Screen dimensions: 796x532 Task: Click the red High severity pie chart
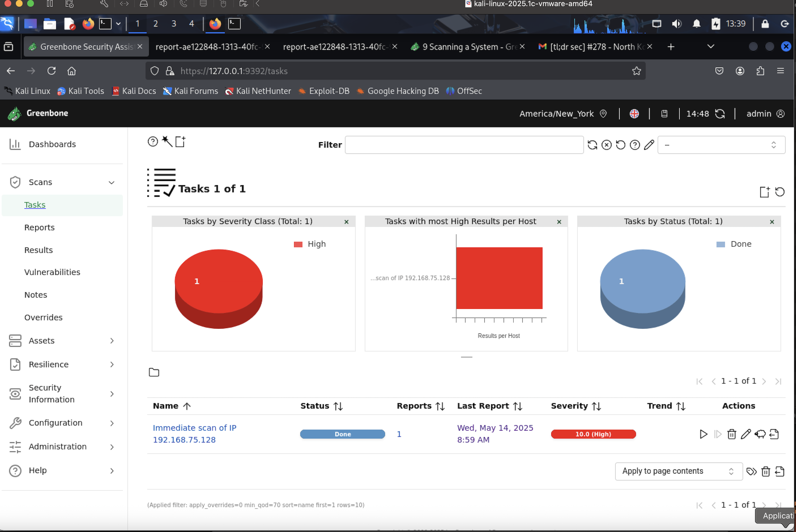[218, 285]
